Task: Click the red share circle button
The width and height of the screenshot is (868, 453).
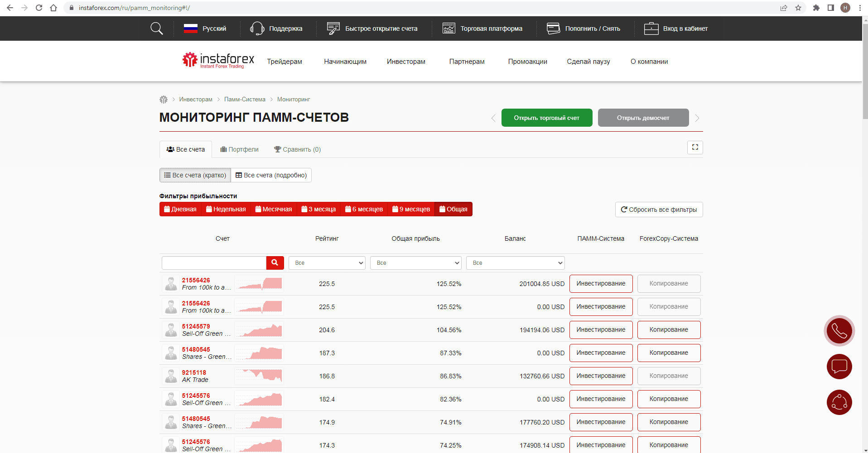Action: pos(839,402)
